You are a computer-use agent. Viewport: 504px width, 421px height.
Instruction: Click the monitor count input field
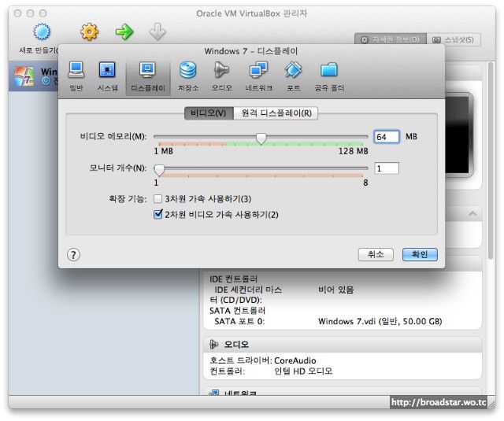(x=387, y=168)
